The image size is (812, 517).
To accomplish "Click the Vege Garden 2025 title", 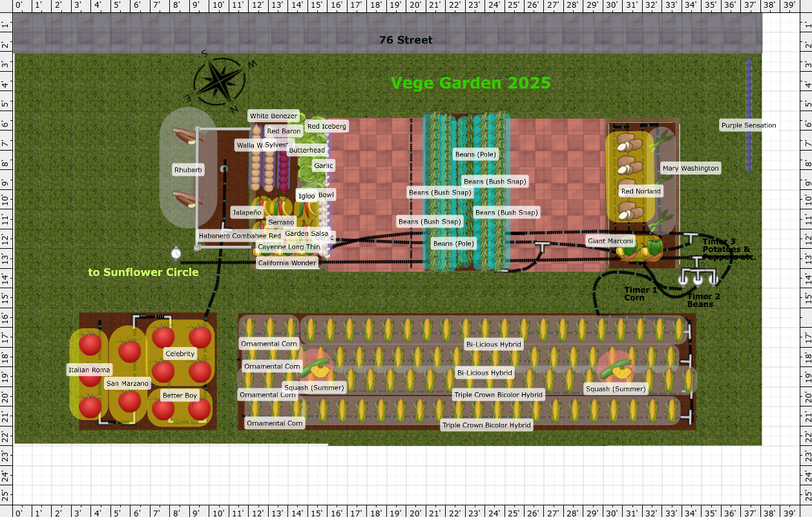I will (x=471, y=83).
